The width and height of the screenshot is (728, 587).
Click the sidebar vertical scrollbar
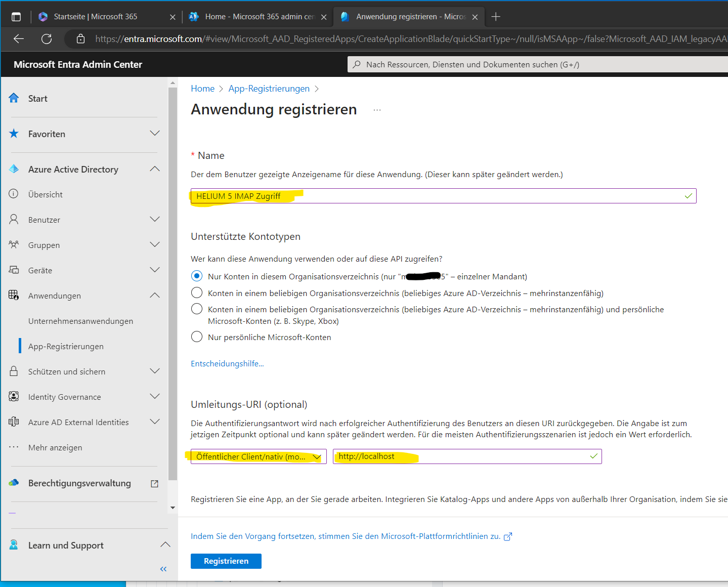173,283
